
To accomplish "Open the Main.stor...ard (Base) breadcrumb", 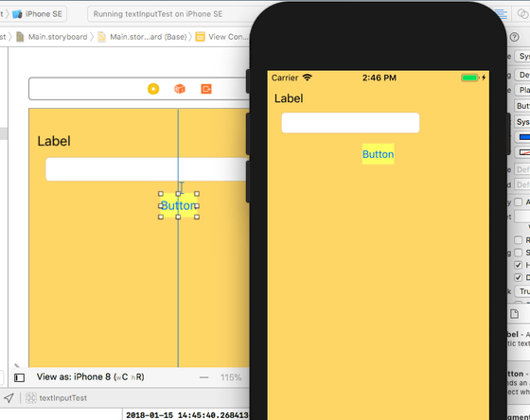I will [149, 37].
